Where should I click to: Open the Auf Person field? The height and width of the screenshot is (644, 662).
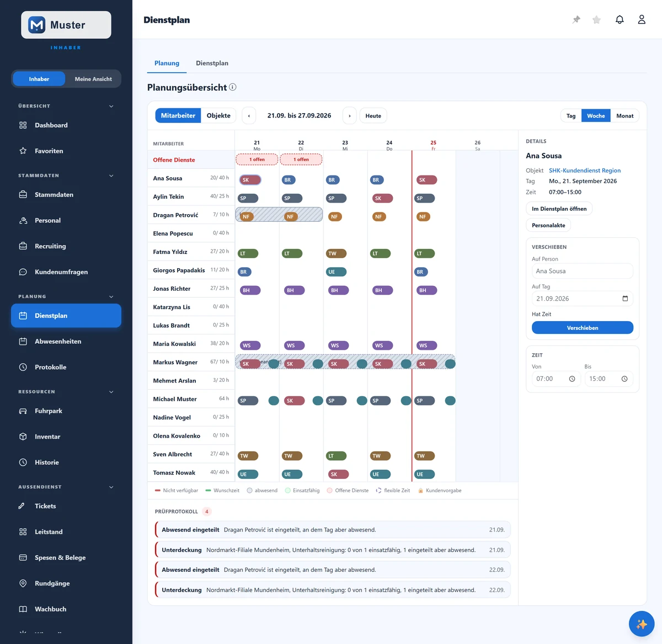pyautogui.click(x=583, y=271)
